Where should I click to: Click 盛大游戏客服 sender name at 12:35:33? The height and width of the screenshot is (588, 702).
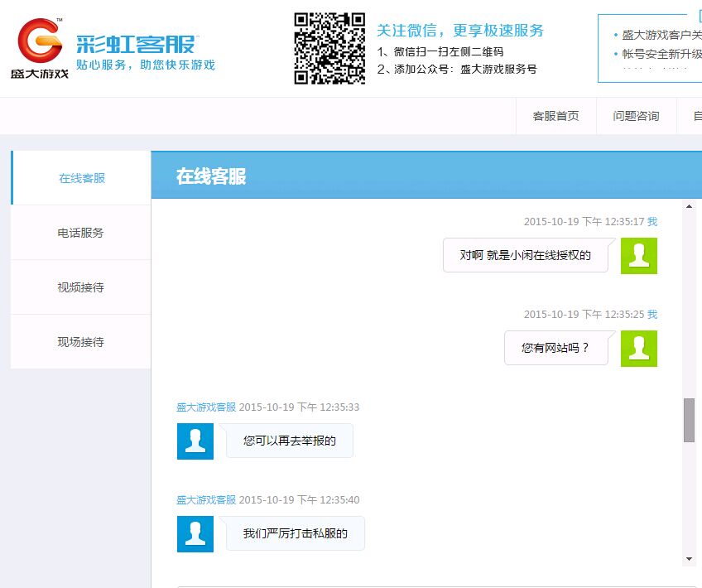point(206,407)
